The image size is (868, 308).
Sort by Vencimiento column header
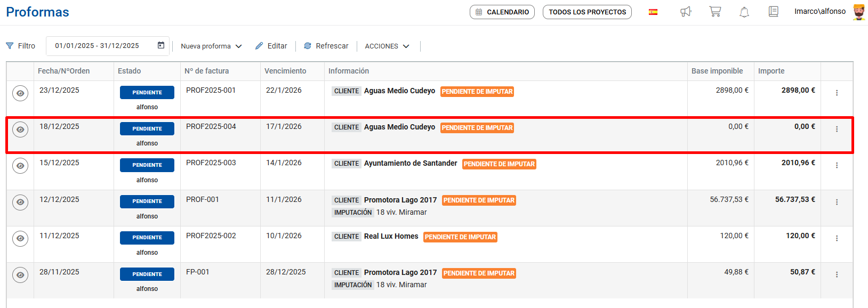pos(285,71)
